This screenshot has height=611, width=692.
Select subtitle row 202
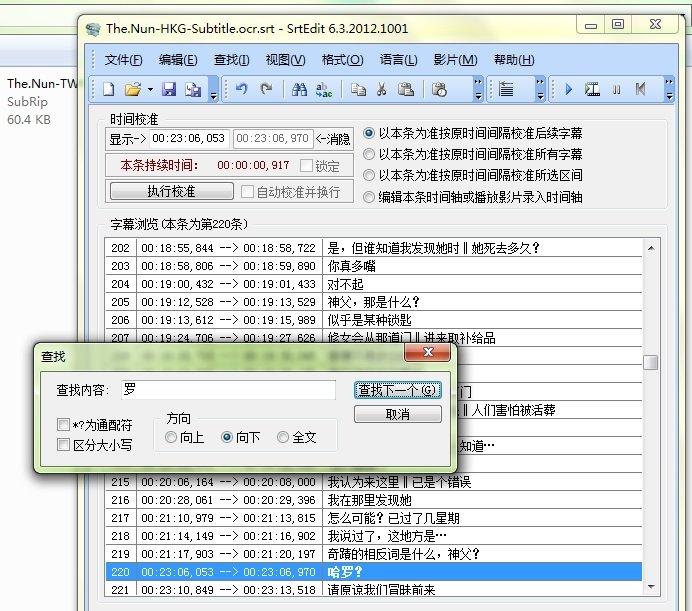[373, 248]
